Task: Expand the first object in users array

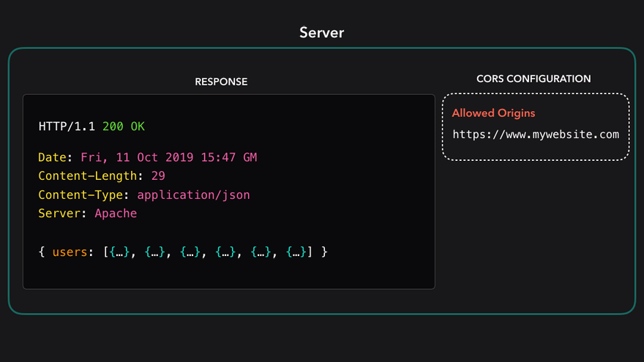Action: [x=120, y=252]
